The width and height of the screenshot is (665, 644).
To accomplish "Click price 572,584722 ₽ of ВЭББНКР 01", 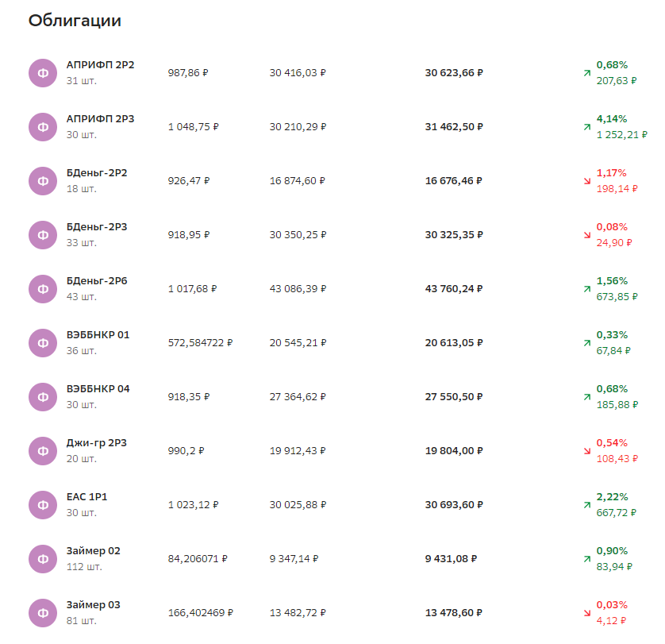I will (200, 343).
